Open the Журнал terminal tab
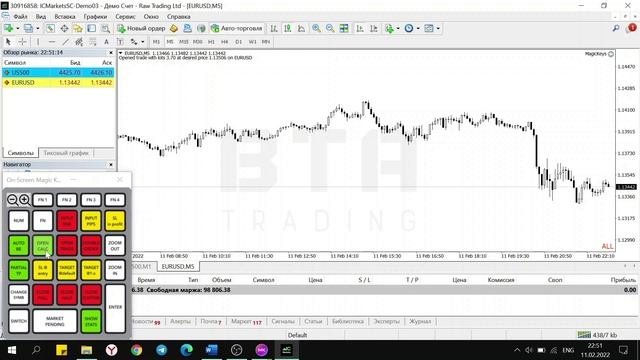The height and width of the screenshot is (360, 640). pyautogui.click(x=420, y=322)
